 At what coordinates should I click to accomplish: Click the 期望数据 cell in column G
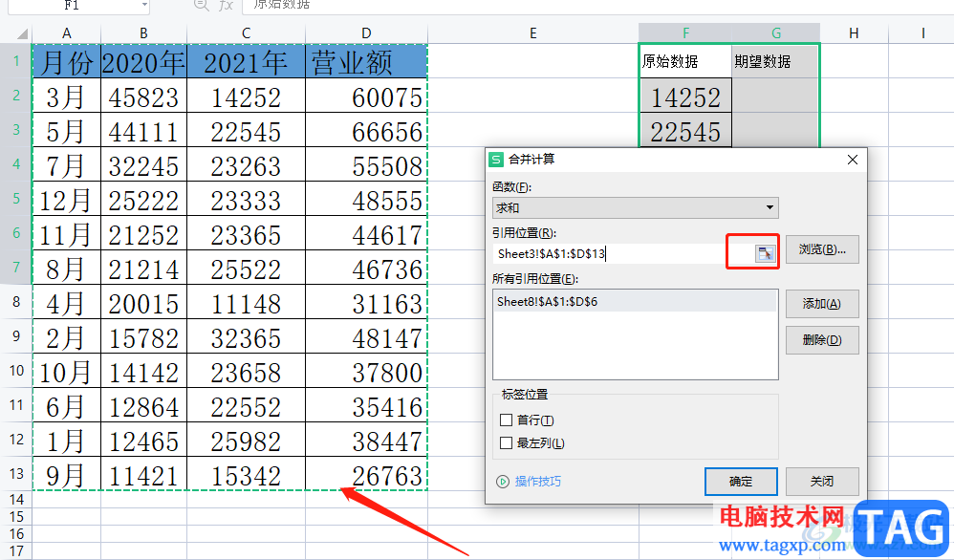[x=776, y=61]
